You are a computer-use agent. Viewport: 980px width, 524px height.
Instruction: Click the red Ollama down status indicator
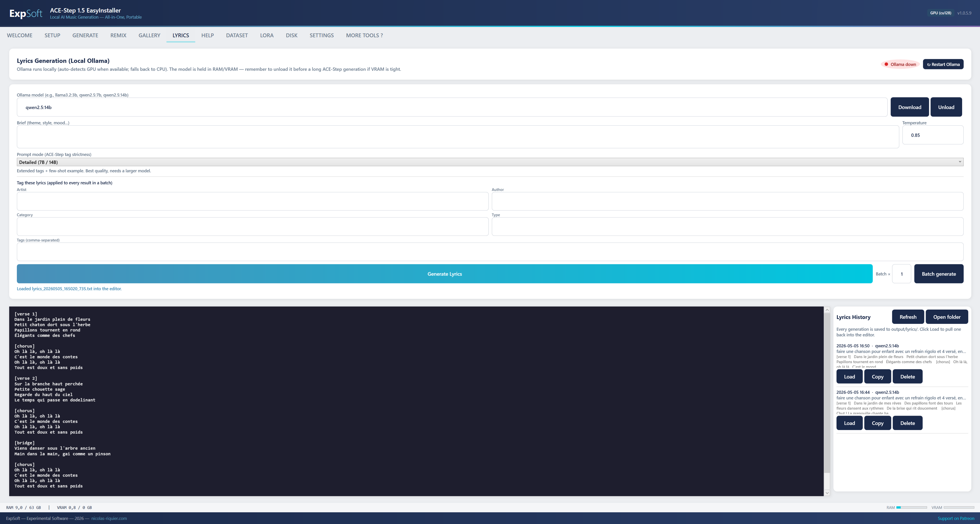point(900,64)
